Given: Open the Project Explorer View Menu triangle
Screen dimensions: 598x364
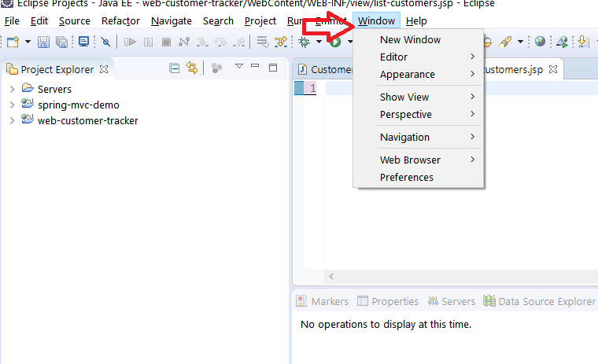Looking at the screenshot, I should click(x=239, y=66).
